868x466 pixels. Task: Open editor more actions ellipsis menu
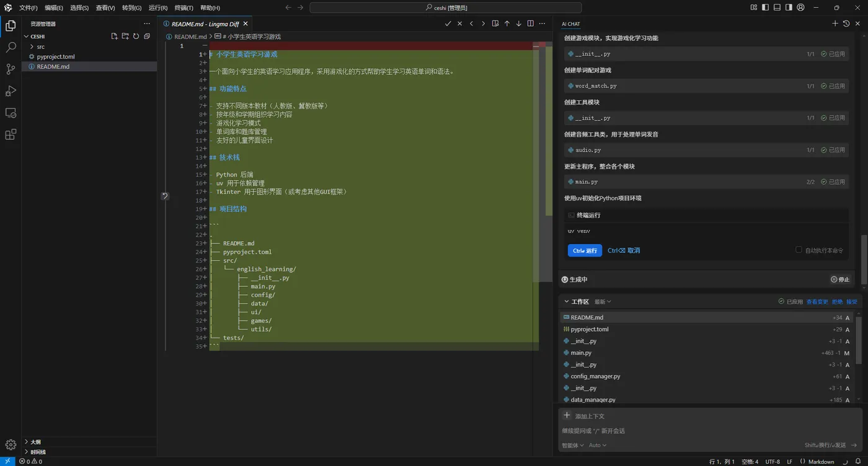click(542, 24)
